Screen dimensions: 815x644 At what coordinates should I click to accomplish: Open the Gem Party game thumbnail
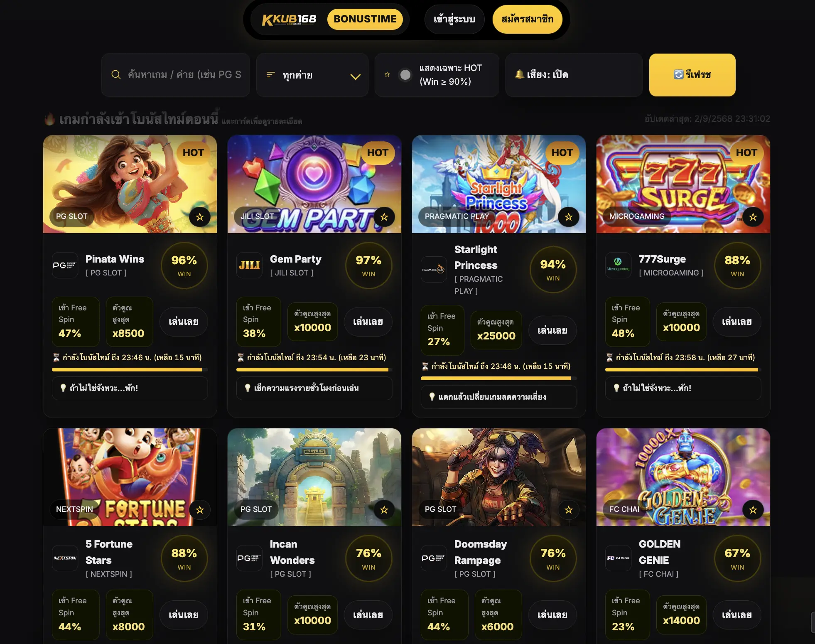click(x=314, y=184)
